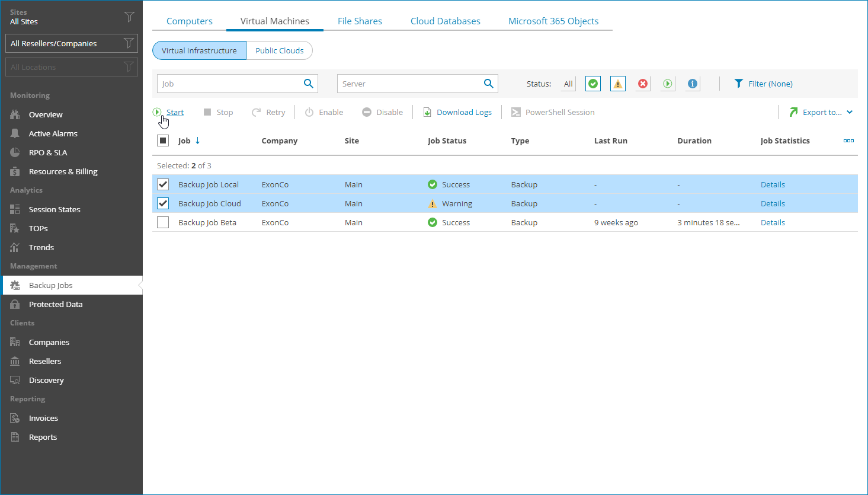Filter jobs by Failed status icon
Viewport: 868px width, 495px height.
coord(643,84)
